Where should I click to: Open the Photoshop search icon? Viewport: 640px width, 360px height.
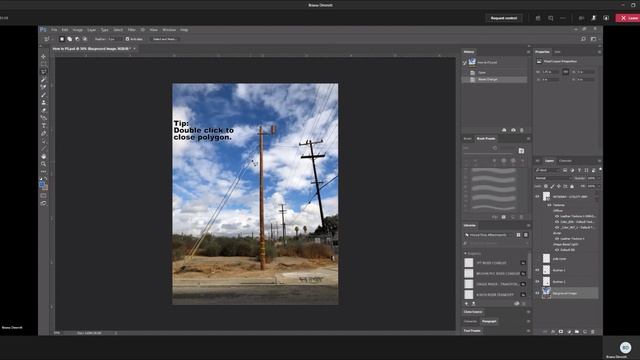(583, 39)
